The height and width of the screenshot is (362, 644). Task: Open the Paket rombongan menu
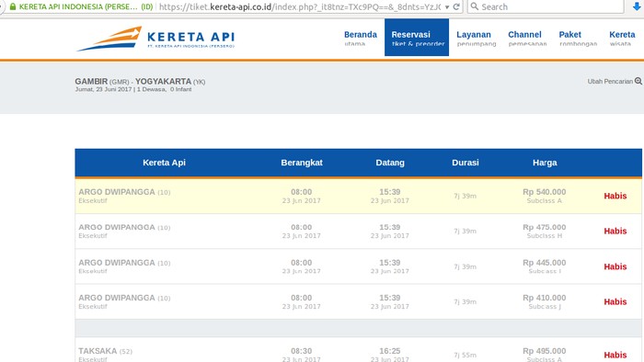578,38
